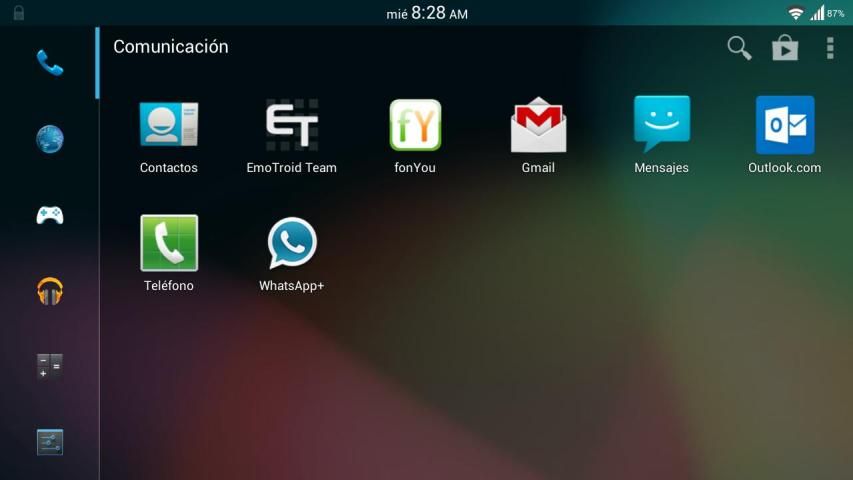Open the settings sliders category
The image size is (853, 480).
point(49,442)
